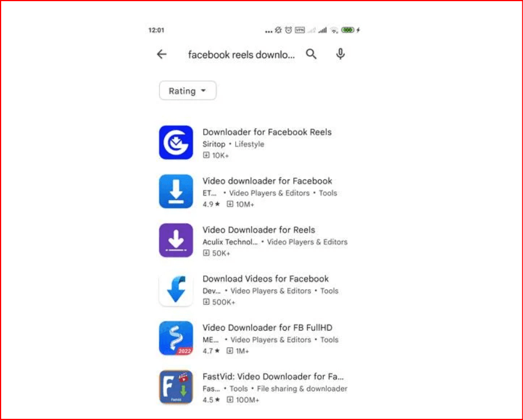Open the Video Downloader for FB FullHD 2022 icon
Viewport: 523px width, 420px height.
click(x=176, y=338)
